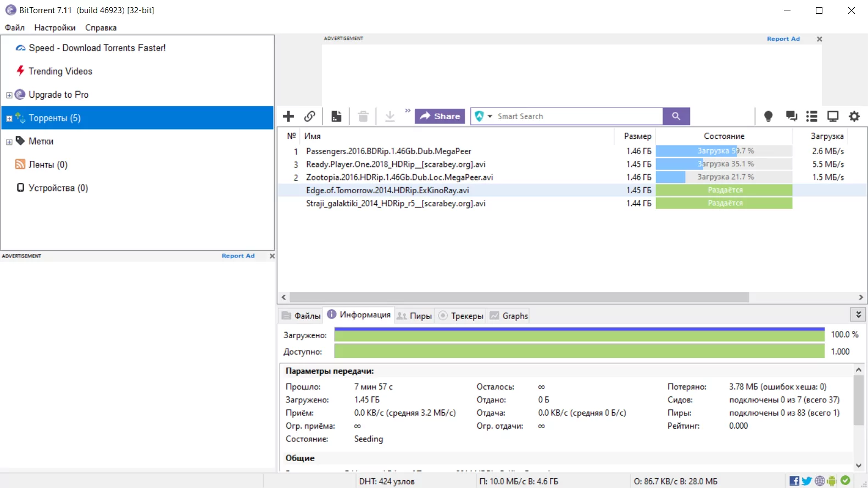Click the Passengers download progress bar at 59.7 %
This screenshot has height=488, width=868.
(x=724, y=151)
